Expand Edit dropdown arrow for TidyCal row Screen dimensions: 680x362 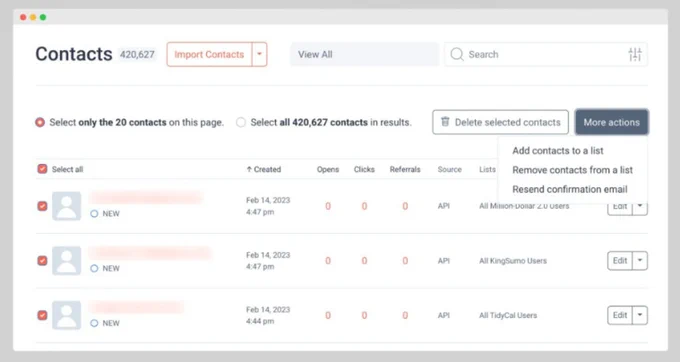click(x=640, y=315)
